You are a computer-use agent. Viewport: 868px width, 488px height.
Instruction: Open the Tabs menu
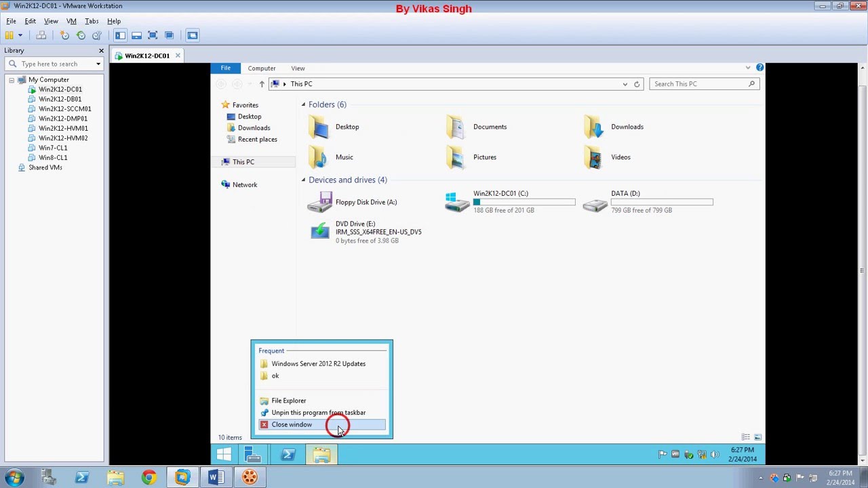click(x=92, y=21)
